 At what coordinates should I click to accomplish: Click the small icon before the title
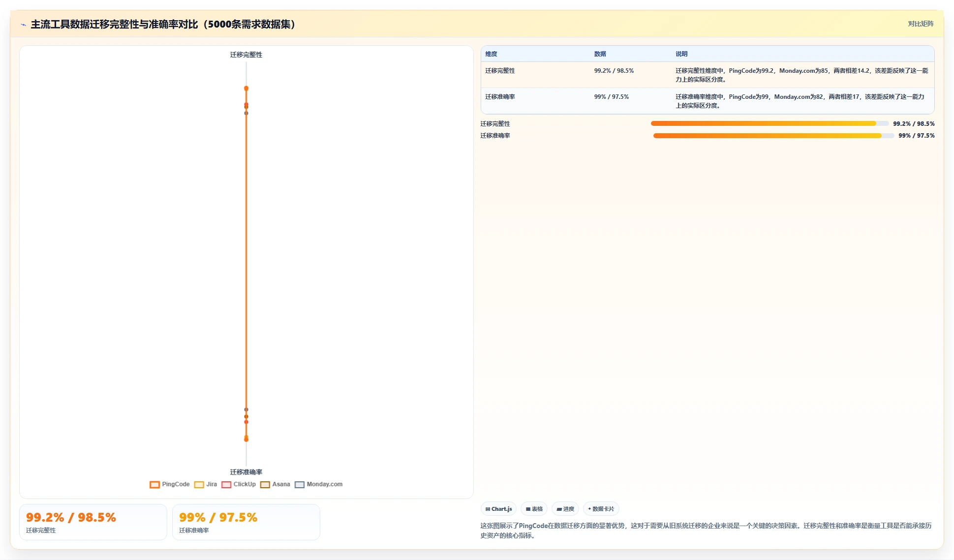pos(23,25)
